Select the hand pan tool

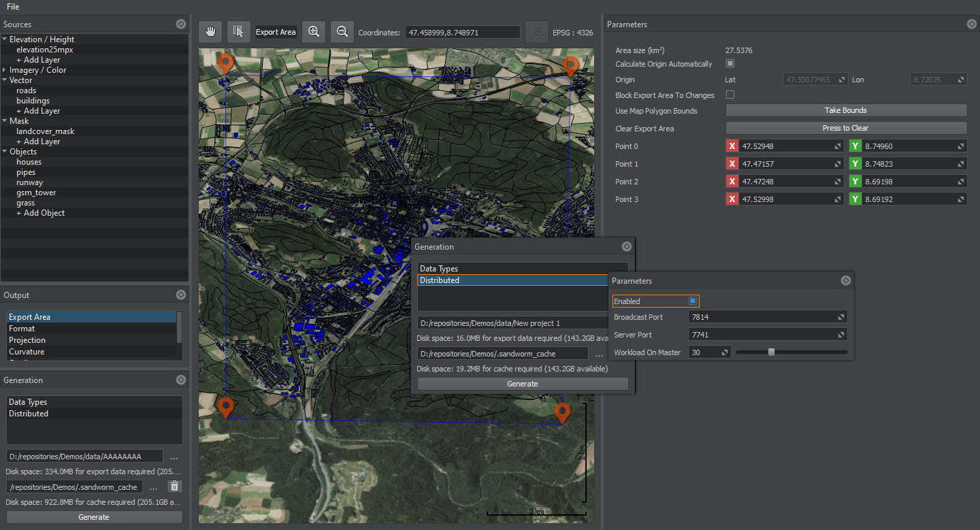pos(210,31)
